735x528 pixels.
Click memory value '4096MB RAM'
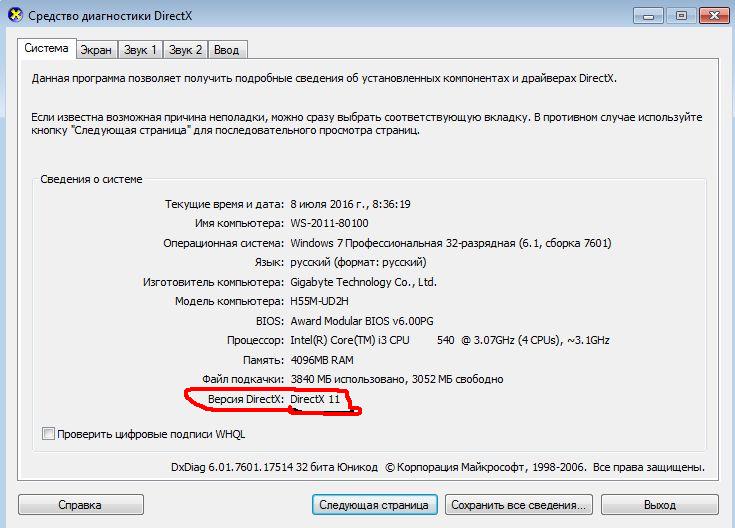click(x=322, y=360)
